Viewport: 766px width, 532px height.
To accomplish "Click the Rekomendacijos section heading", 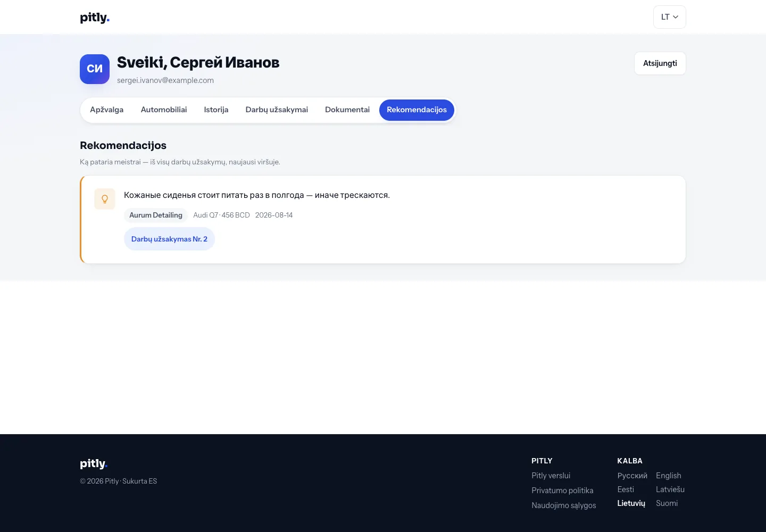I will pos(123,145).
